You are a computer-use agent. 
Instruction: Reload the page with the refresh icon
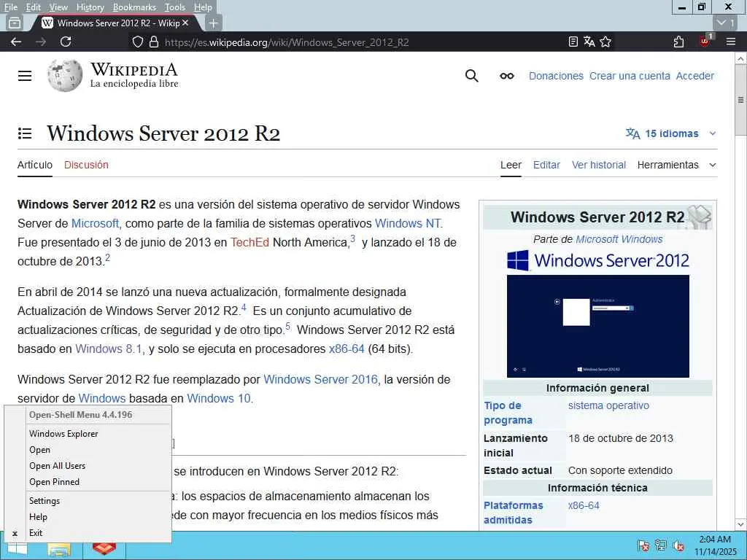pos(66,42)
